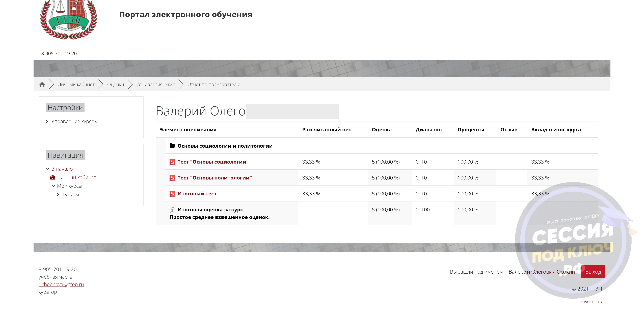
Task: Go to Личный кабинет in breadcrumb
Action: click(x=76, y=85)
